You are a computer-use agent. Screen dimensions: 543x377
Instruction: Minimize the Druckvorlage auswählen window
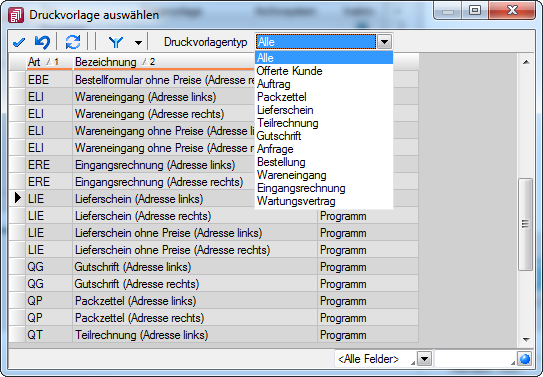[x=448, y=10]
